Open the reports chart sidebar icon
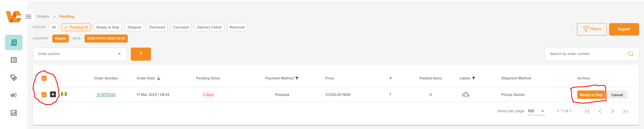This screenshot has height=129, width=644. pos(14,113)
